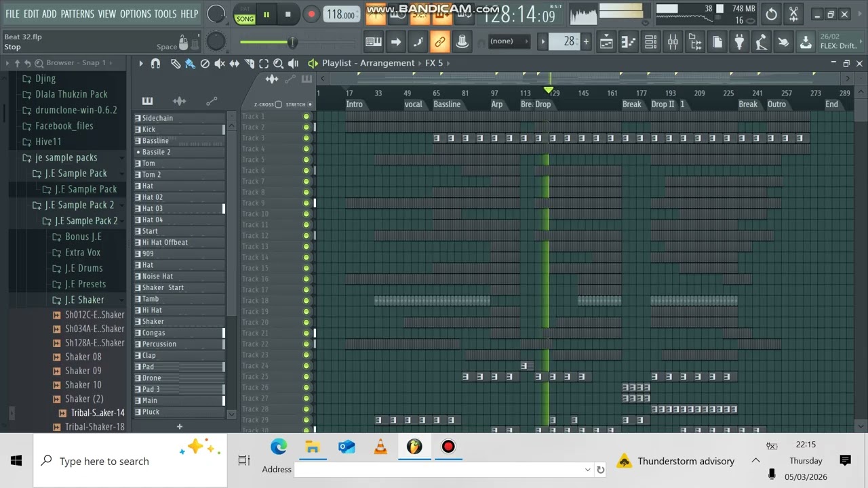This screenshot has height=488, width=868.
Task: Select the Paint brush tool in playlist
Action: [x=190, y=63]
